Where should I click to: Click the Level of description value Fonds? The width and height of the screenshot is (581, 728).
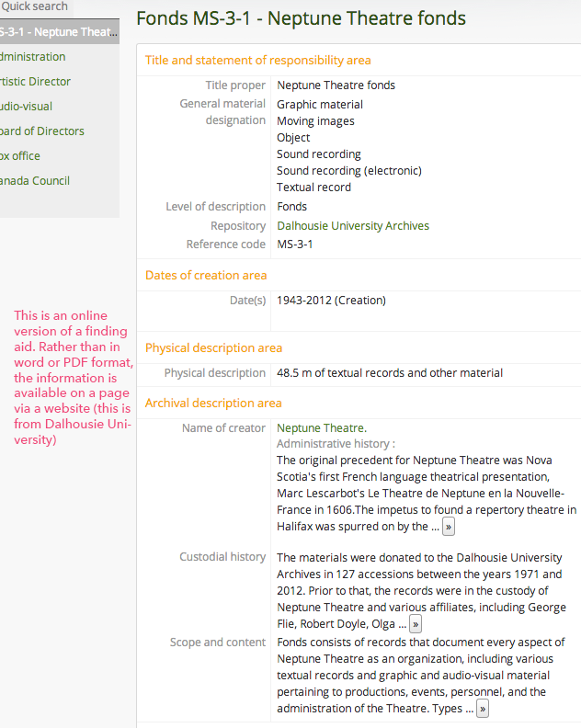(x=291, y=207)
